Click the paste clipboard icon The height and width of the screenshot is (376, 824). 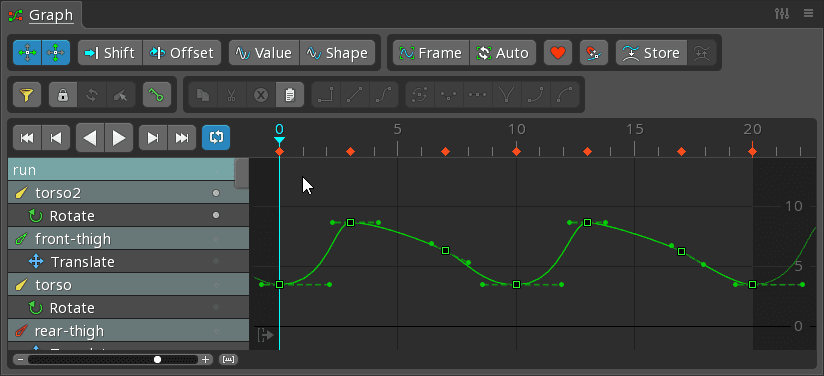pyautogui.click(x=289, y=95)
